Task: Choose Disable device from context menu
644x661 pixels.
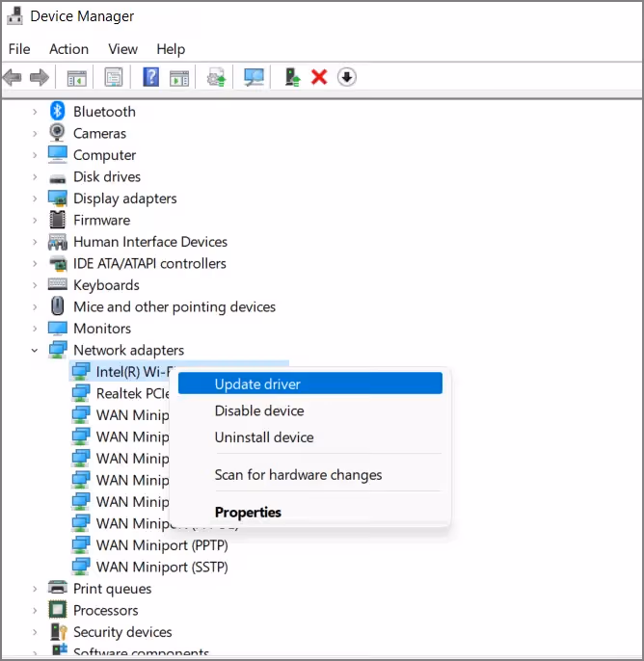Action: tap(310, 410)
